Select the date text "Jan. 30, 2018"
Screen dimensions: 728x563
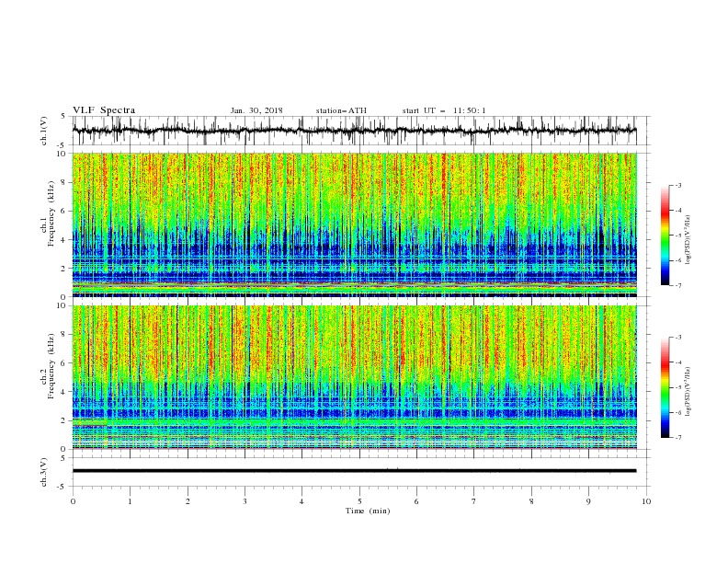tap(256, 110)
